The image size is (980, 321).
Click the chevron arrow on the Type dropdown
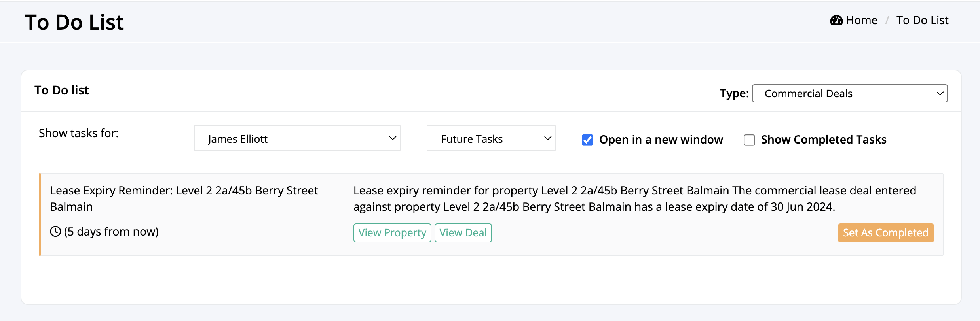(940, 94)
